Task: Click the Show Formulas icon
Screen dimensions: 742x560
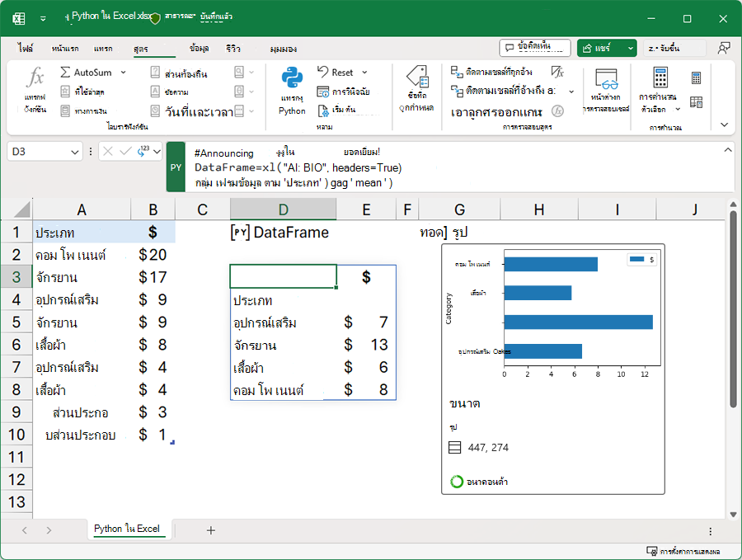Action: coord(558,72)
